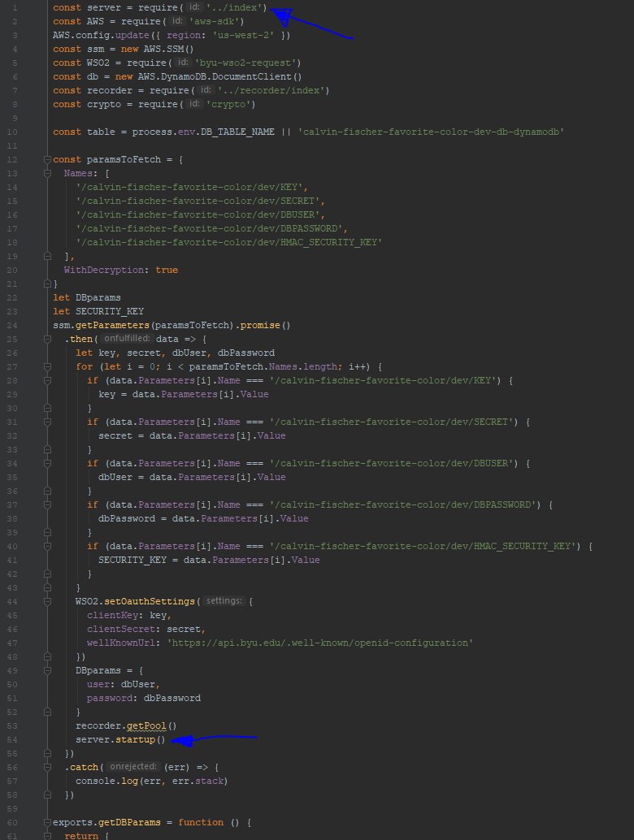Click the 'id:' hint before '../index'

[x=194, y=7]
